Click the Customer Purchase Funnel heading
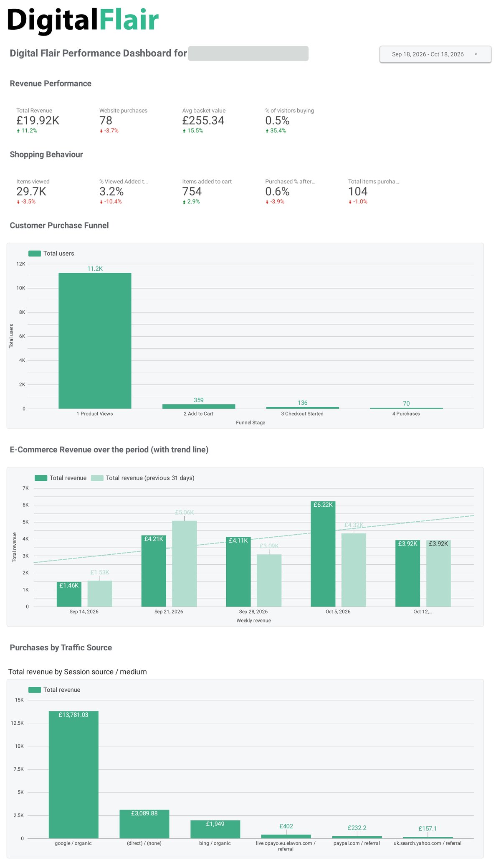Screen dimensions: 501x868 pos(59,226)
